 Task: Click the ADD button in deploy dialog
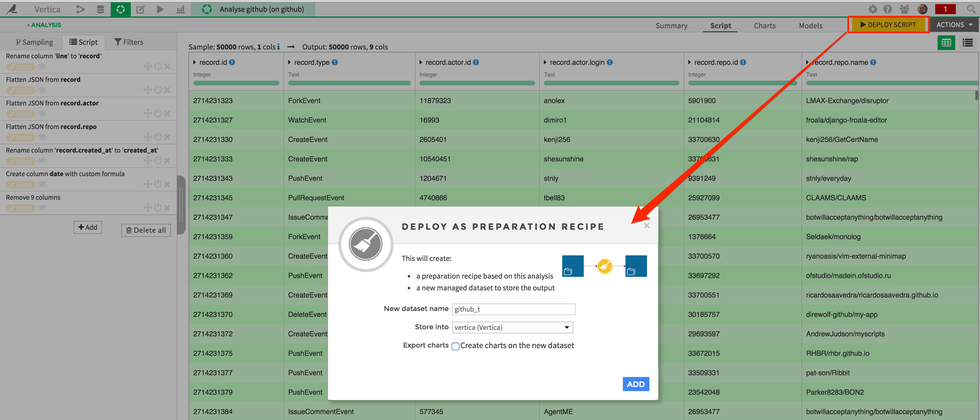pos(636,384)
